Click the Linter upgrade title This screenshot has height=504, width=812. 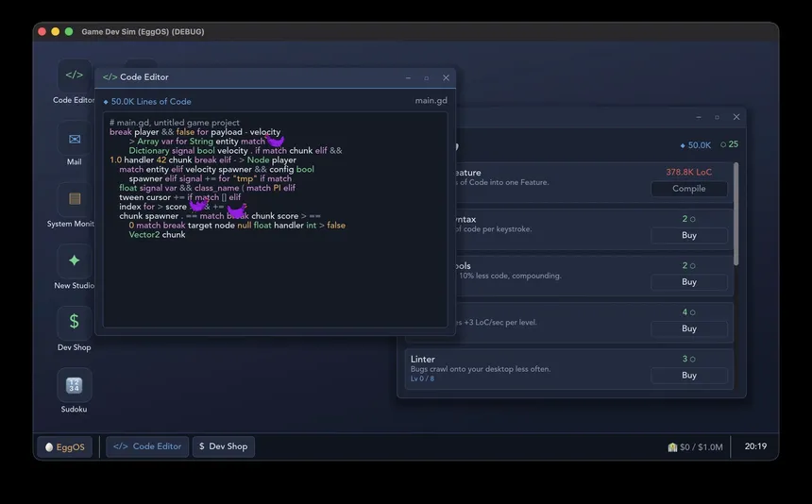[x=423, y=359]
